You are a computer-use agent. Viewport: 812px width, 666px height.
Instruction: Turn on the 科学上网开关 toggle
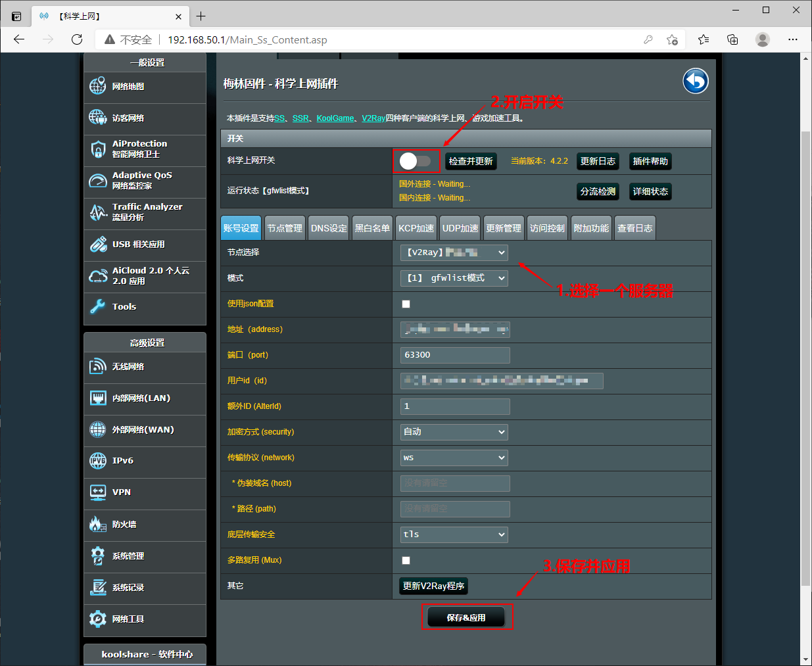[x=416, y=161]
